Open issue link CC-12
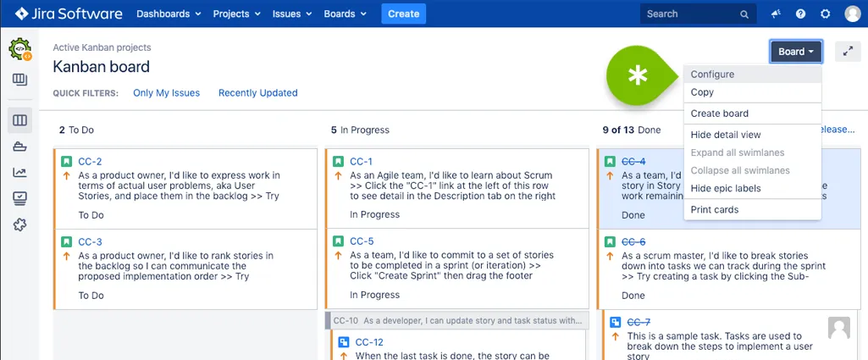The width and height of the screenshot is (868, 360). 369,342
